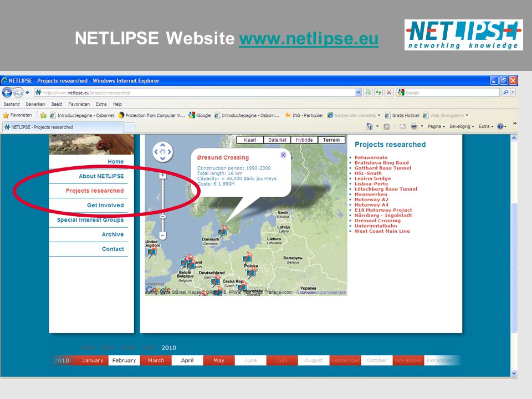Click the map zoom out minus button
This screenshot has width=532, height=399.
pos(162,235)
